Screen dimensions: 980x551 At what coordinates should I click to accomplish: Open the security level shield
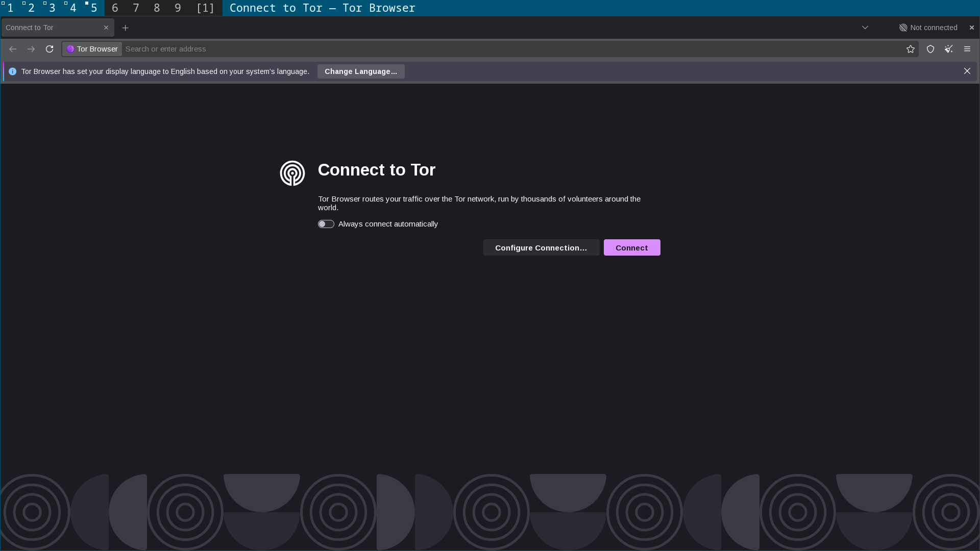930,49
